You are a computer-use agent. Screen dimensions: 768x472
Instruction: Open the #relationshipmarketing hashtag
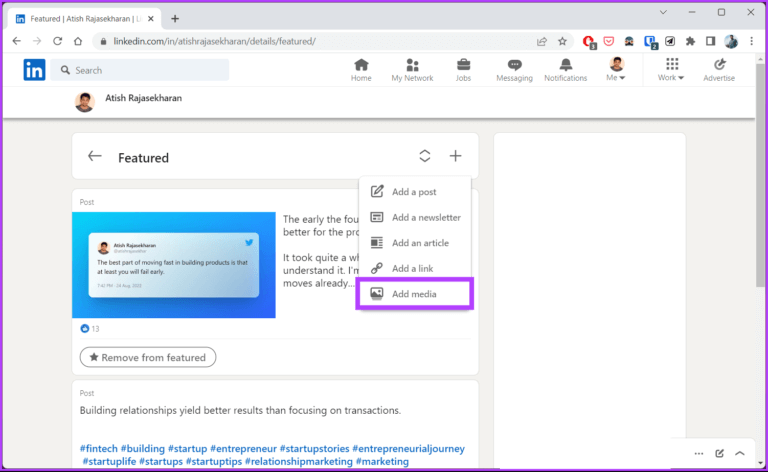point(299,461)
